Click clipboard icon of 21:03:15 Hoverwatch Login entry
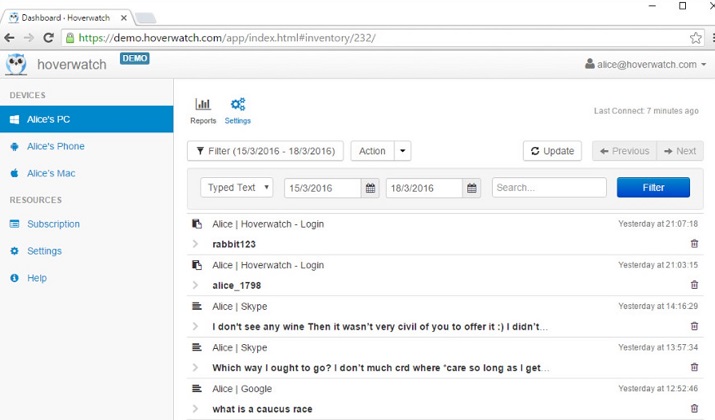The height and width of the screenshot is (420, 715). click(x=197, y=265)
